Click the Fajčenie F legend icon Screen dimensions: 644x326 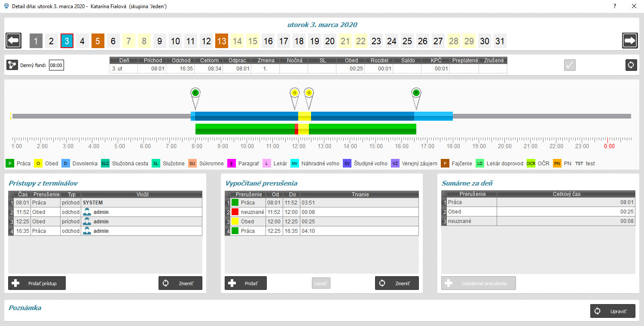click(x=445, y=163)
